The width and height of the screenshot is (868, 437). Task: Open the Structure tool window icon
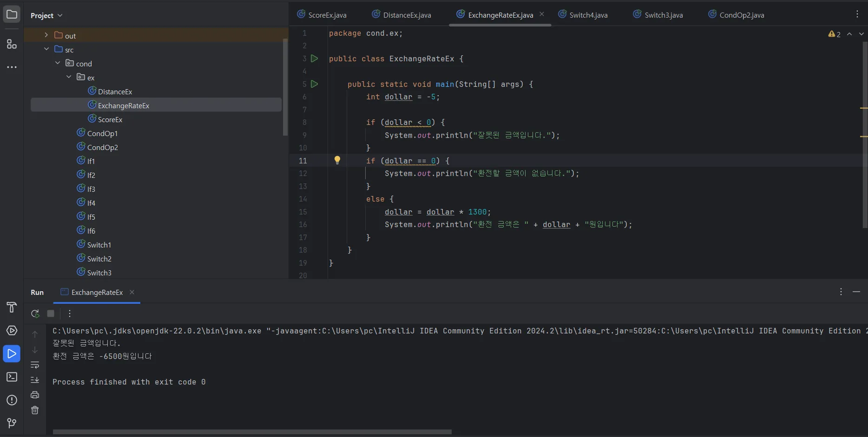[x=12, y=44]
